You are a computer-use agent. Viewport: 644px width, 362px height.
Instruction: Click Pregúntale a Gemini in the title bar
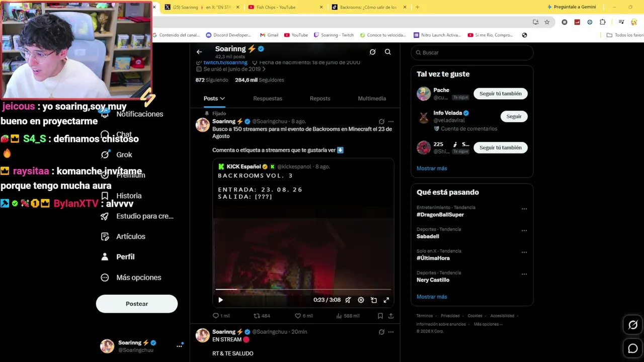572,7
